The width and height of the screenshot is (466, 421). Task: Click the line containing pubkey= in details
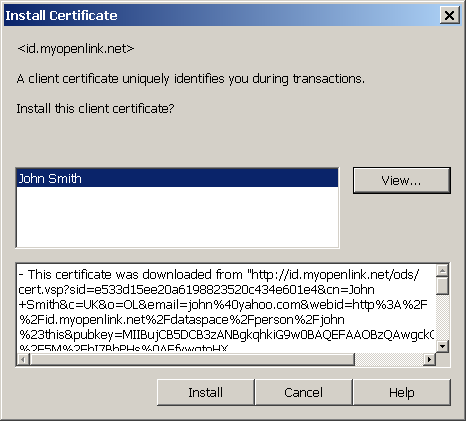(x=226, y=334)
